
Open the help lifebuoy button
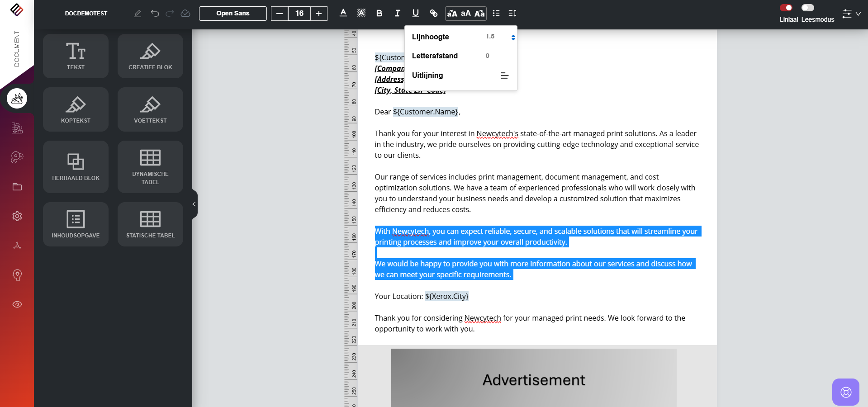[x=845, y=392]
